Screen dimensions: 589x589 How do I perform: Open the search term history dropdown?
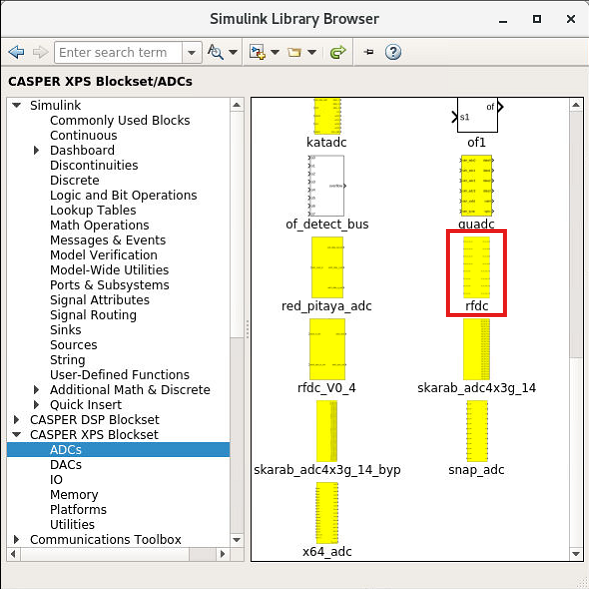click(192, 53)
